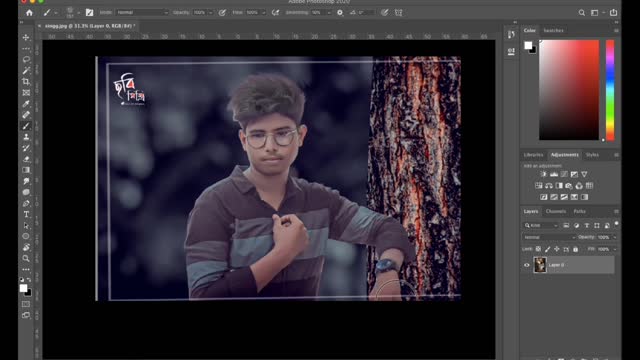Select the Magic Wand tool

coord(26,71)
